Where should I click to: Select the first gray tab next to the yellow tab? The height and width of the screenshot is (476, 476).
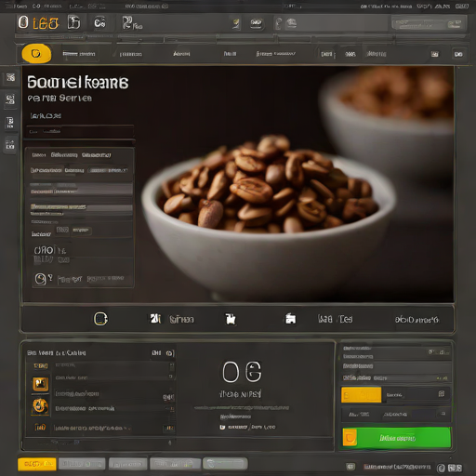click(82, 464)
